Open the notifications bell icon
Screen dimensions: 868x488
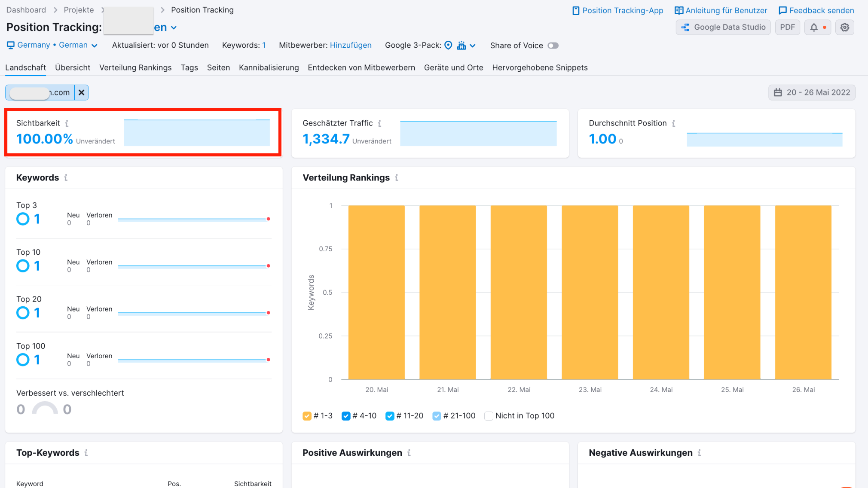[814, 27]
